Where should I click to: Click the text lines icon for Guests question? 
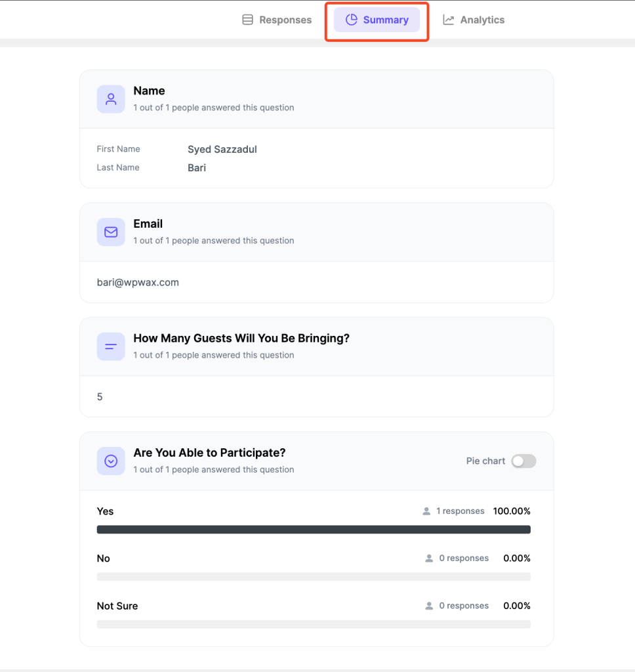111,346
